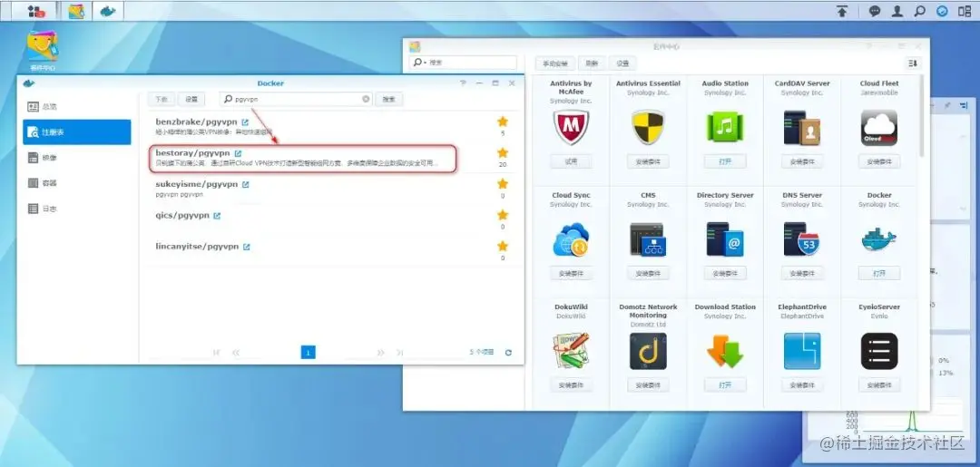
Task: Click Docker whale icon in Package Center
Action: (x=878, y=239)
